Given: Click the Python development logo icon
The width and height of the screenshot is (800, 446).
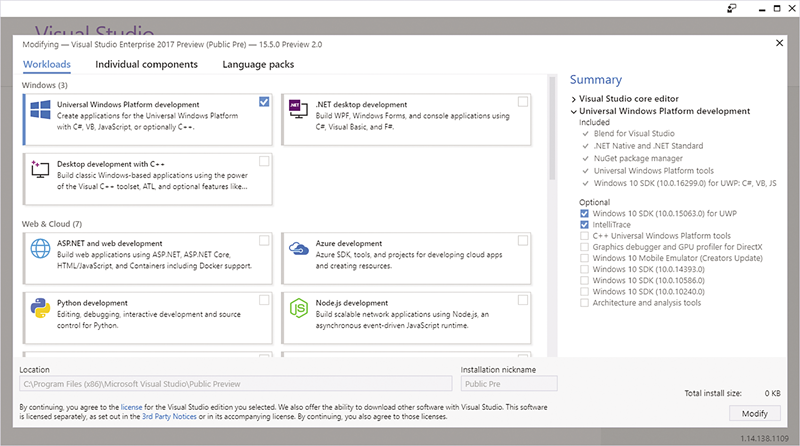Looking at the screenshot, I should [40, 308].
